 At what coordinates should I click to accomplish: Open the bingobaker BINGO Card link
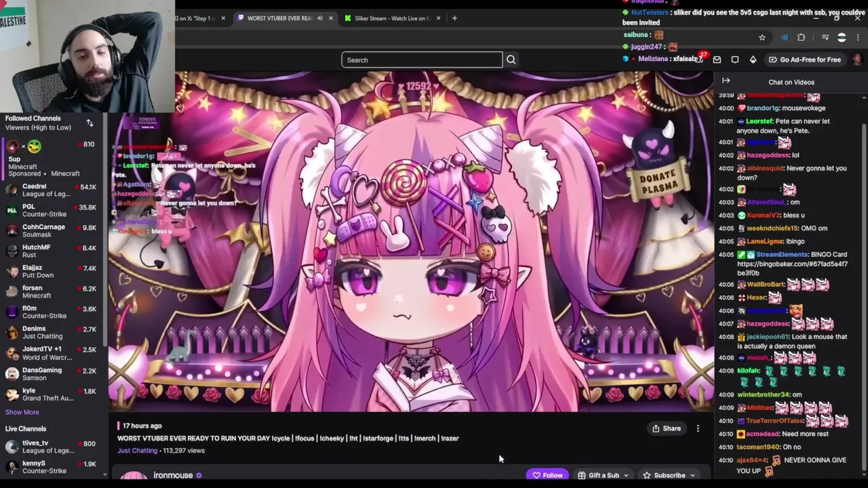tap(791, 268)
